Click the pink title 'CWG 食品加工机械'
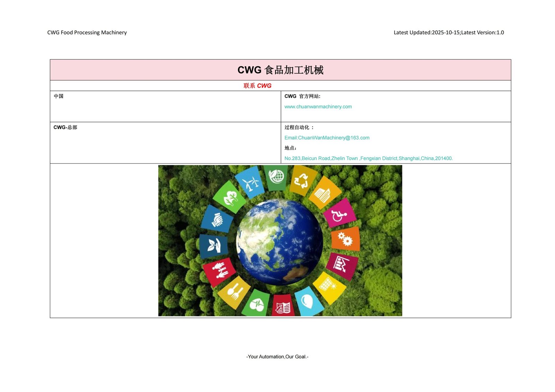555x392 pixels. (x=280, y=70)
